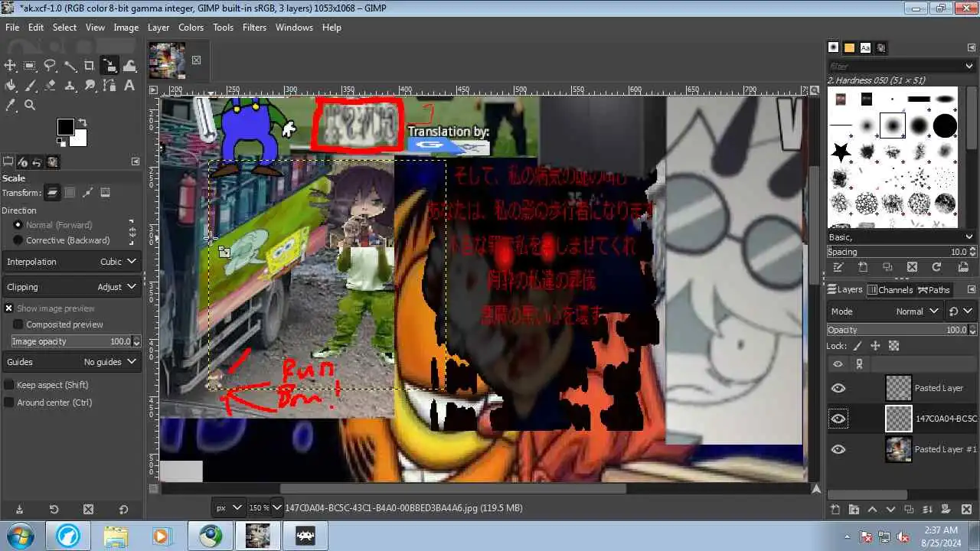This screenshot has width=980, height=551.
Task: Open Clipping Adjust dropdown
Action: [x=71, y=287]
